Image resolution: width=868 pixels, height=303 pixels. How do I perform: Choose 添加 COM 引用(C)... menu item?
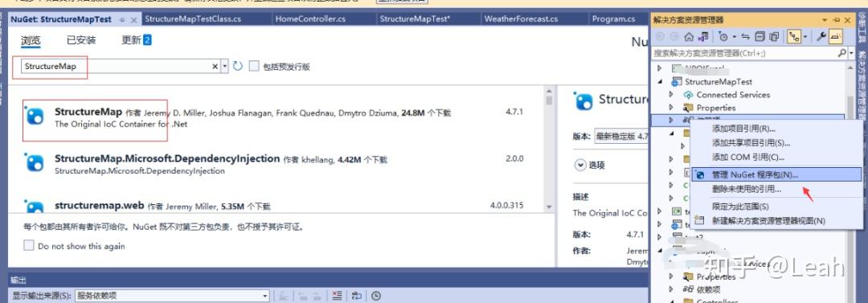(x=777, y=158)
